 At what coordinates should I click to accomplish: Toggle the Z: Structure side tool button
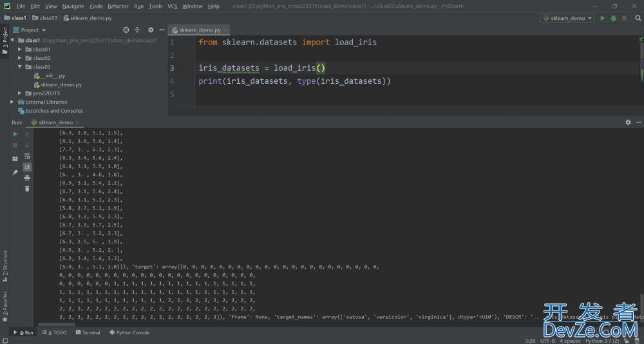tap(5, 266)
